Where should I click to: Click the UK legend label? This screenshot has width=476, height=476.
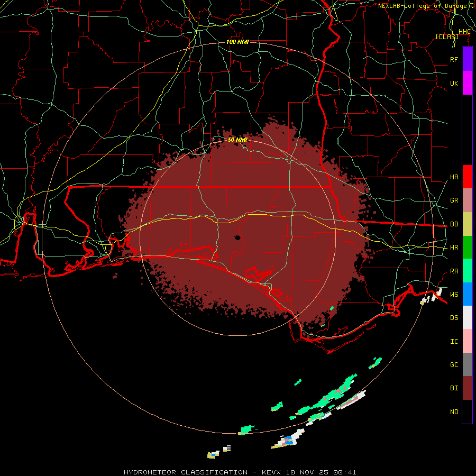tap(454, 83)
